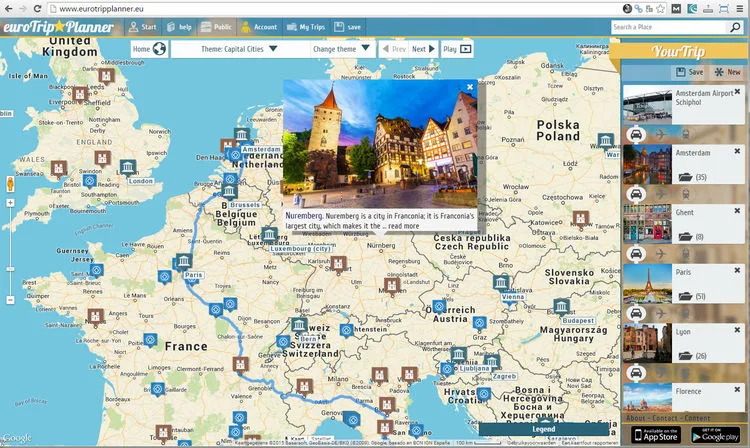Open the Public menu item

tap(216, 27)
